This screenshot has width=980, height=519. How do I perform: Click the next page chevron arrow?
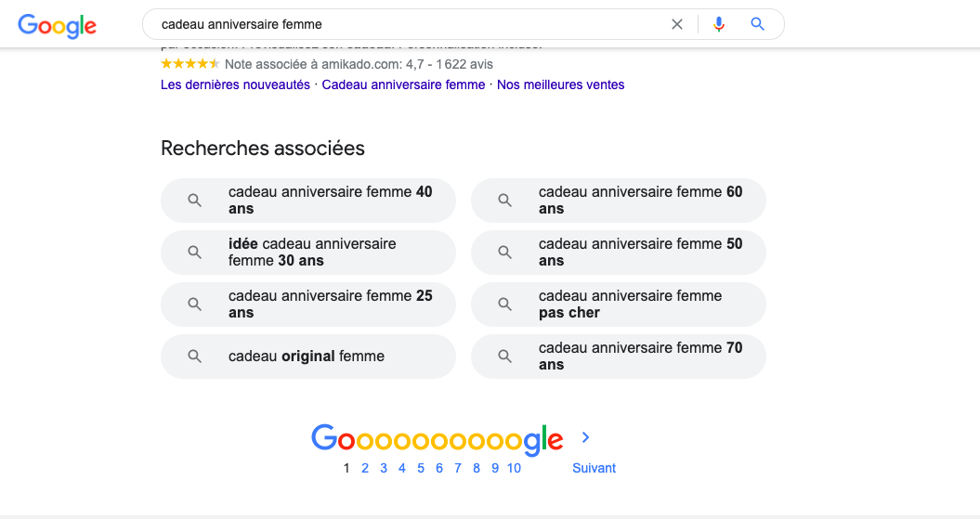click(x=585, y=437)
